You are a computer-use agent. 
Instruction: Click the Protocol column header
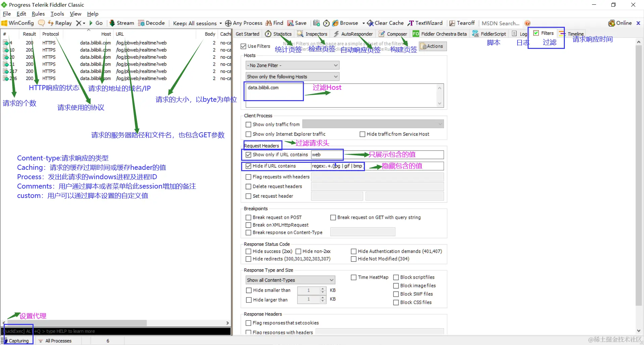pos(51,34)
